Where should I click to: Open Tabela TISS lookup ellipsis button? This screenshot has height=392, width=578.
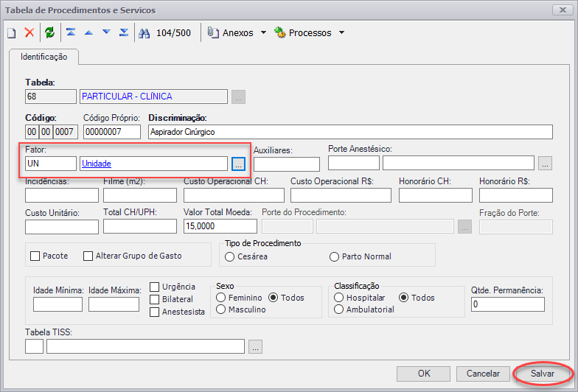click(255, 346)
